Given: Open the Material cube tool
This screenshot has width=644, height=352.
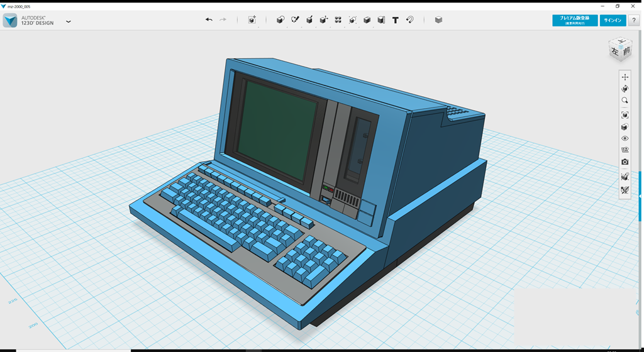Looking at the screenshot, I should [x=438, y=20].
